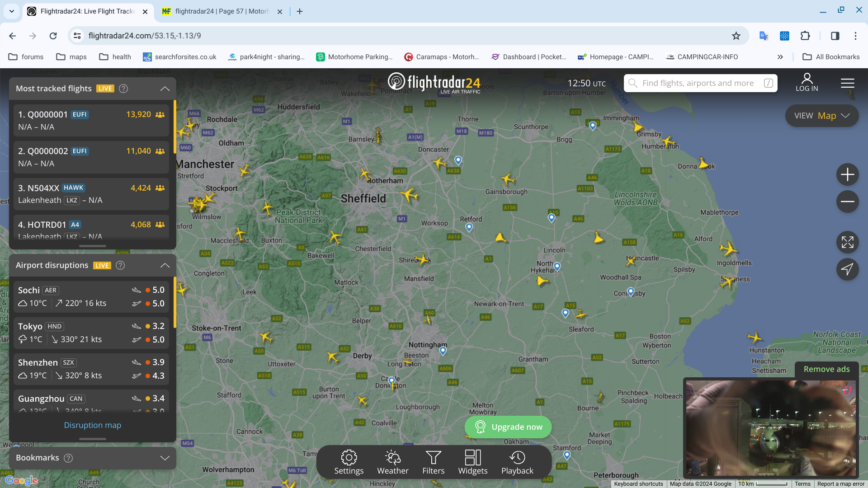Image resolution: width=868 pixels, height=488 pixels.
Task: Zoom in on the map with plus button
Action: point(847,174)
